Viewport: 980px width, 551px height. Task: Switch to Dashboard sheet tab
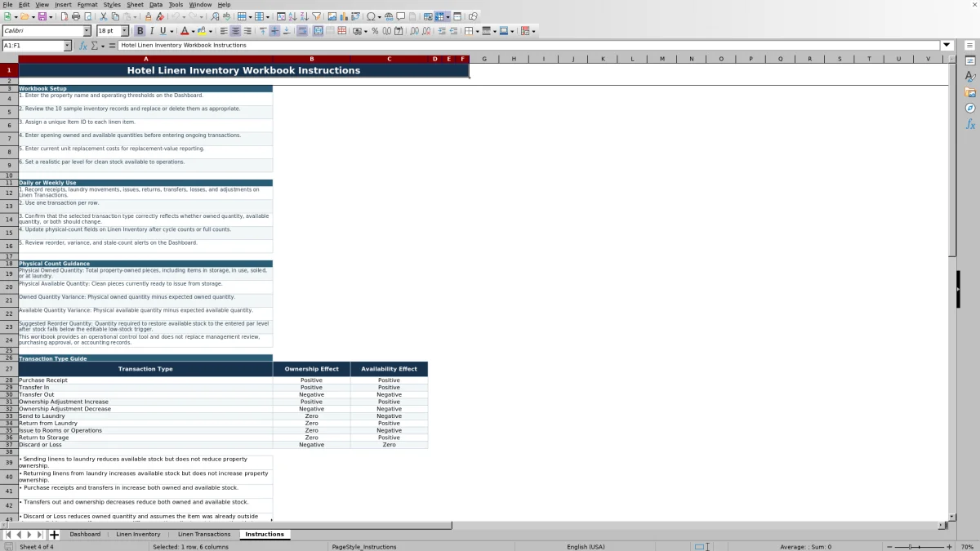85,535
